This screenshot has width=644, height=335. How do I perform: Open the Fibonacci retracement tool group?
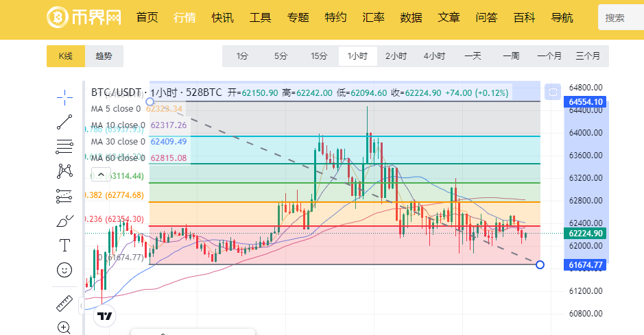(x=64, y=146)
